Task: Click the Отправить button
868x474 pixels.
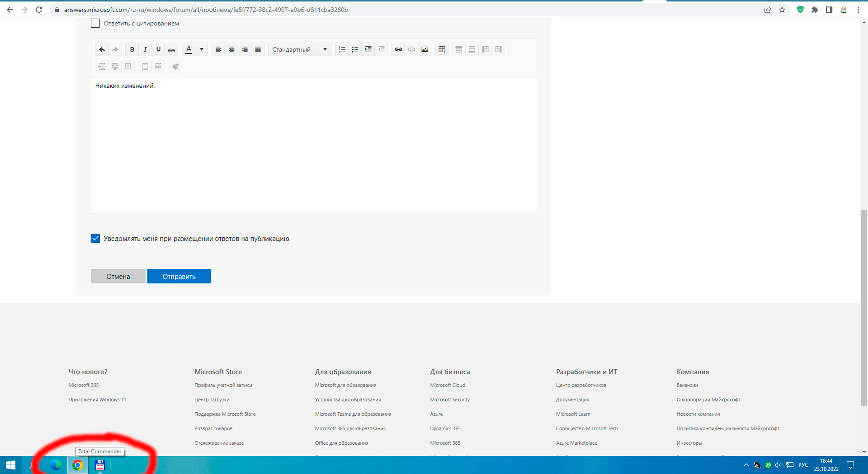Action: [179, 276]
